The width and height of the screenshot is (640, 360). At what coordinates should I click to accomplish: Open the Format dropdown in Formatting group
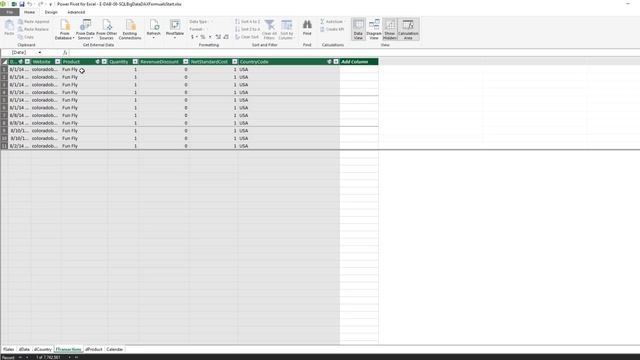(198, 29)
